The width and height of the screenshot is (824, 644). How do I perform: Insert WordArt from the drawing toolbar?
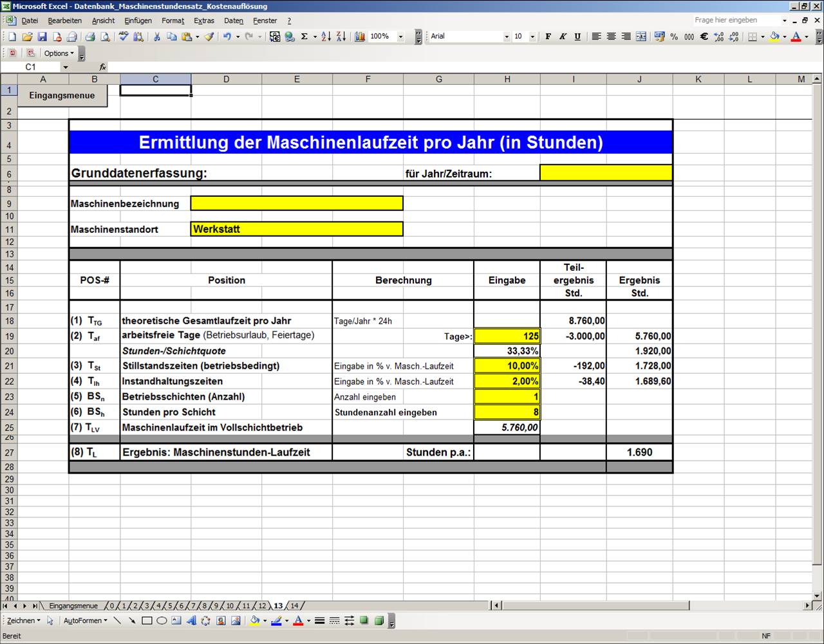click(191, 621)
